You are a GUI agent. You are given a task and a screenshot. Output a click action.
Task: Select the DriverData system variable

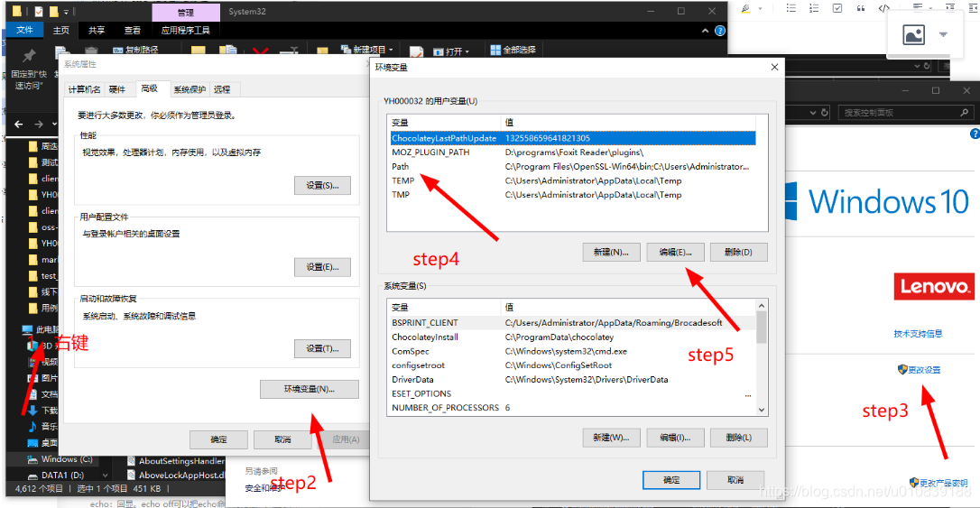(x=572, y=380)
